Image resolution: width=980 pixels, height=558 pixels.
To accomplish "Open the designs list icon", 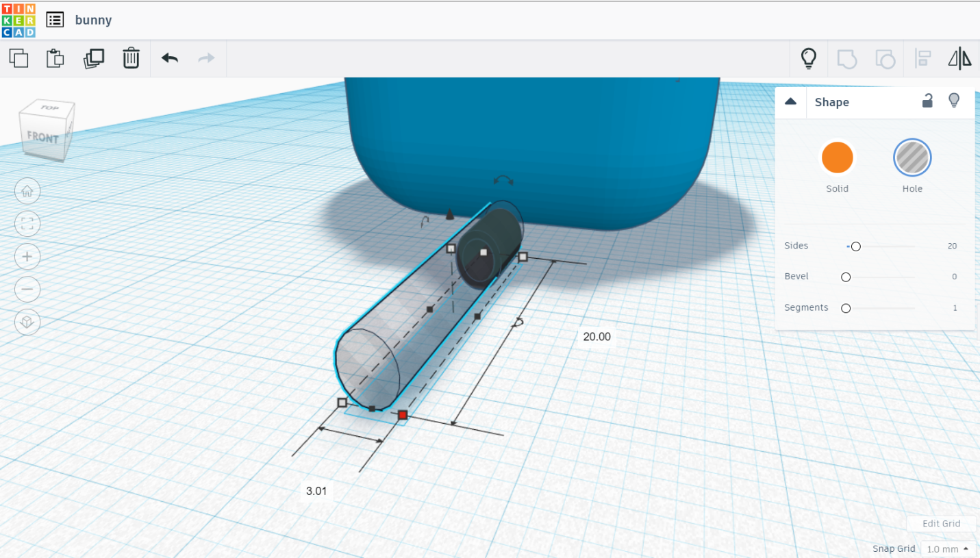I will point(55,20).
